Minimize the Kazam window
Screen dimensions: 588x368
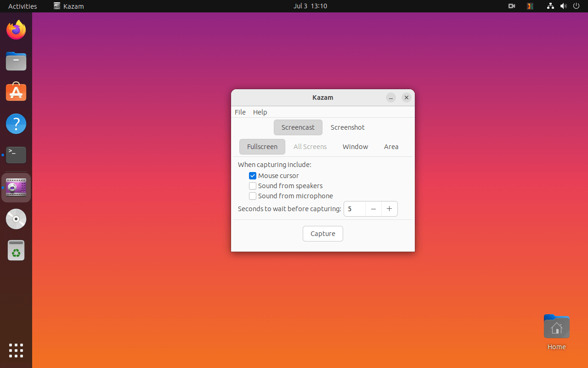(391, 98)
